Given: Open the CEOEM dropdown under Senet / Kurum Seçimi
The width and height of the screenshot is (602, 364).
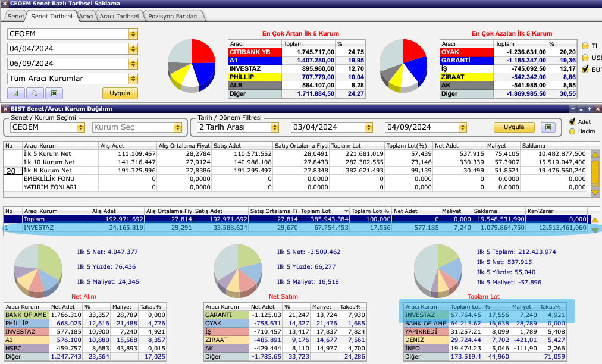Looking at the screenshot, I should [x=81, y=127].
